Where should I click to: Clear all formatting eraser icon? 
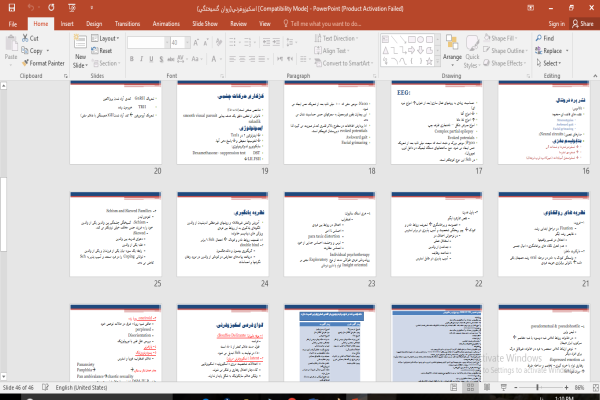(x=219, y=42)
